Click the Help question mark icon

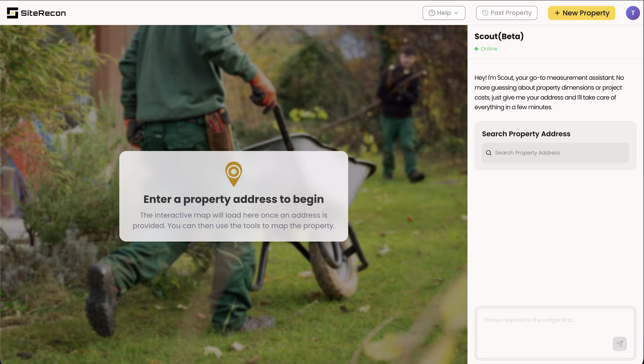click(432, 13)
